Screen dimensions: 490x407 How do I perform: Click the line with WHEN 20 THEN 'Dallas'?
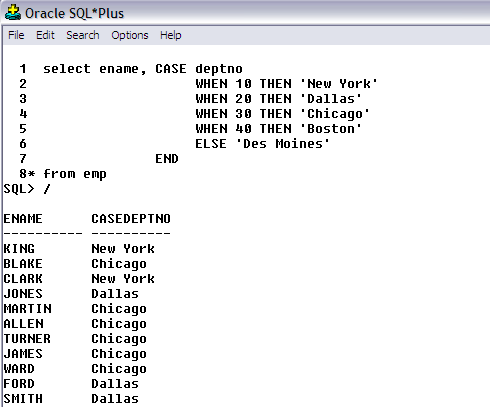pyautogui.click(x=278, y=99)
